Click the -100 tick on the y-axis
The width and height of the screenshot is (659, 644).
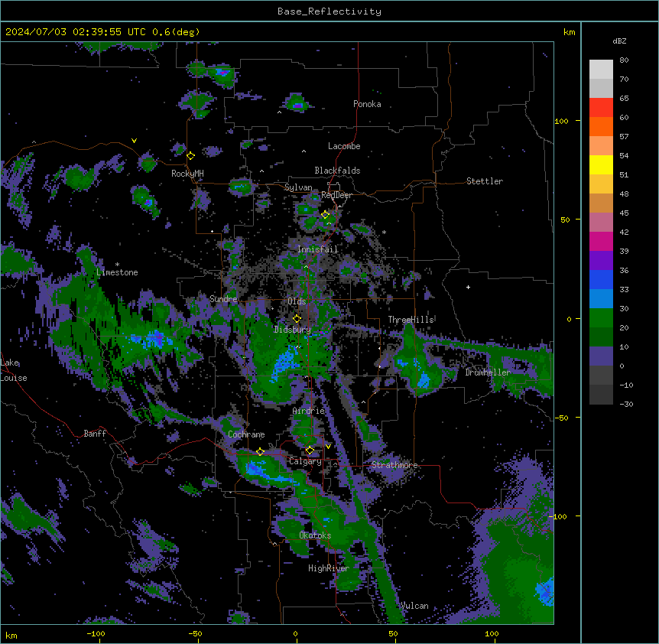[559, 516]
